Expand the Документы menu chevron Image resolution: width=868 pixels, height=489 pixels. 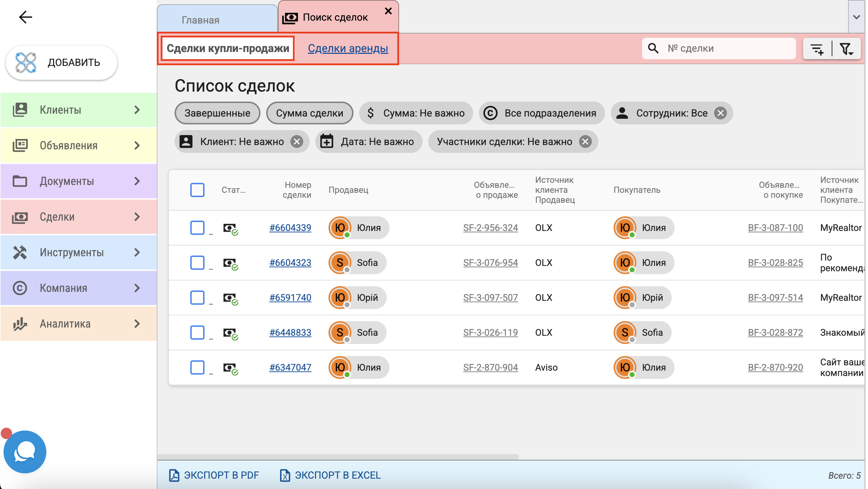137,181
